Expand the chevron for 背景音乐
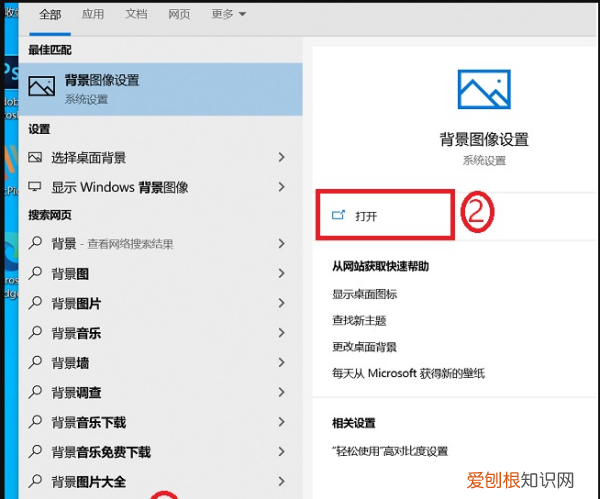Viewport: 600px width, 499px height. (x=282, y=333)
